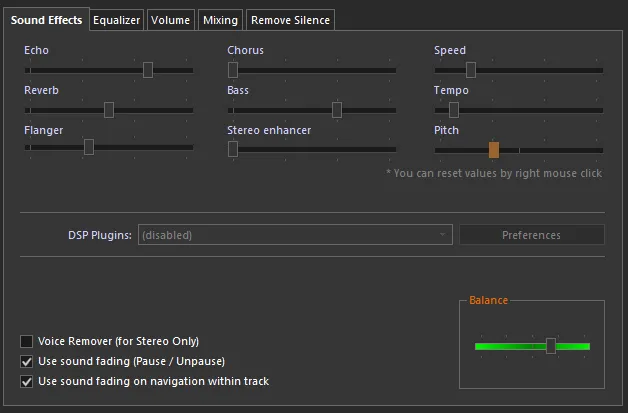The height and width of the screenshot is (413, 628).
Task: Click the Pitch label
Action: 446,130
